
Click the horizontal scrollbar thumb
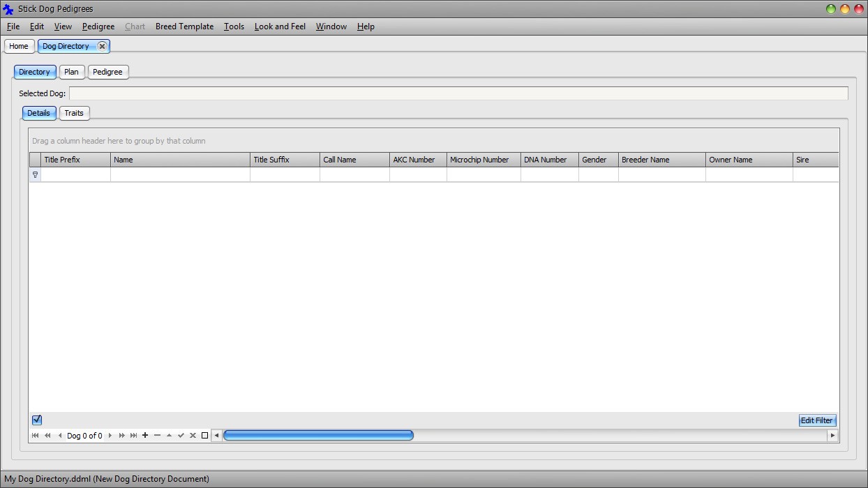pyautogui.click(x=318, y=436)
